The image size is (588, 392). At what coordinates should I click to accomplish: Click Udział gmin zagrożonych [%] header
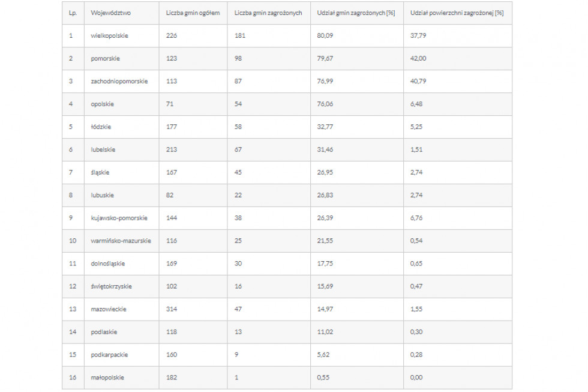[x=356, y=13]
